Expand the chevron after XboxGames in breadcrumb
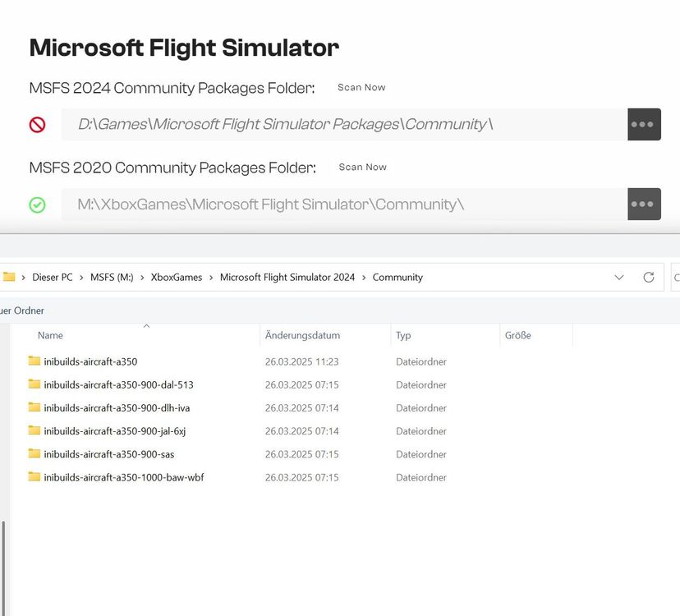 click(211, 278)
